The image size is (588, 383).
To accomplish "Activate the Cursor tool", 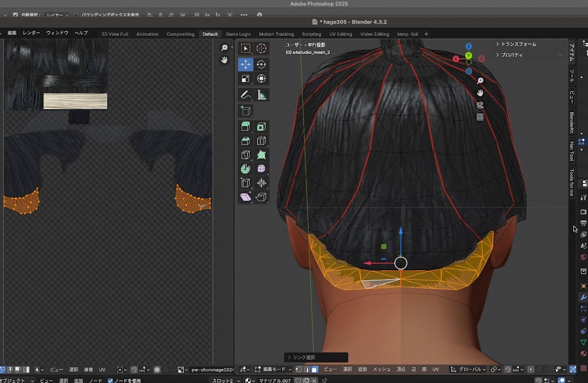I will 261,49.
